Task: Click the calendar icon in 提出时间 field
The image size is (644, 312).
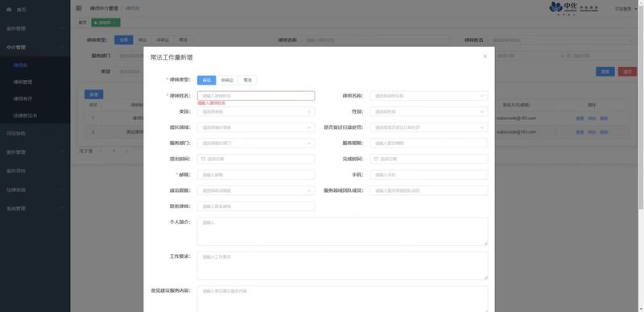Action: [x=204, y=159]
